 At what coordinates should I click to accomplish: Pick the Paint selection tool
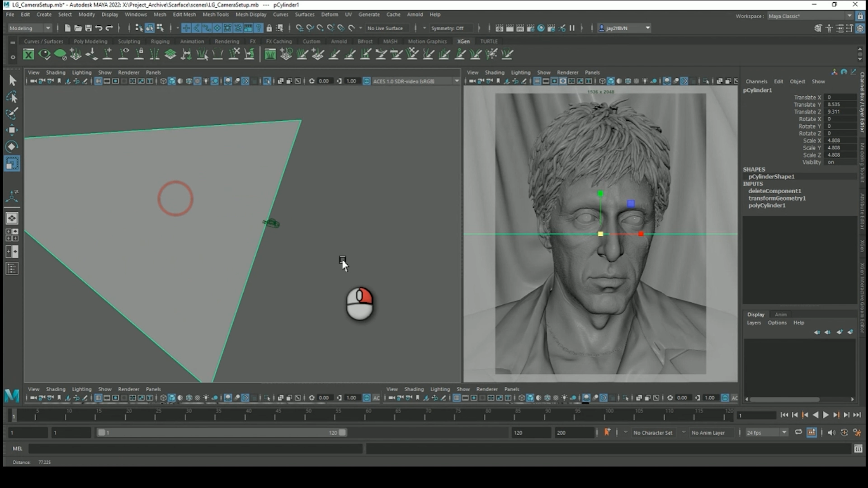point(12,113)
